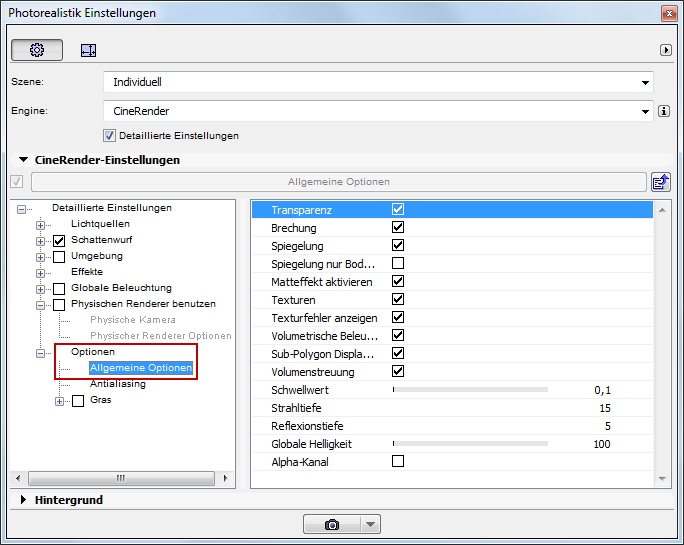
Task: Select Optionen tree item
Action: [92, 352]
